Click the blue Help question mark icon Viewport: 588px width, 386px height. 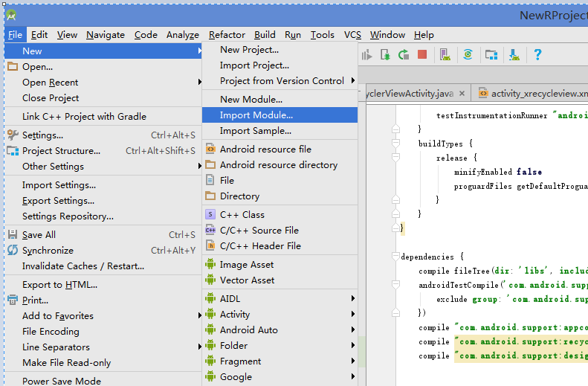tap(537, 54)
